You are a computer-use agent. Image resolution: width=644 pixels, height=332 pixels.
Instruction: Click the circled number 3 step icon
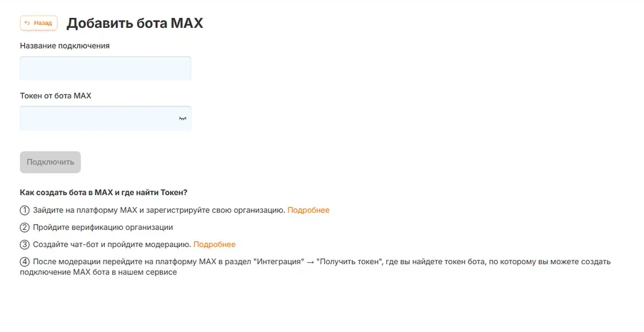point(25,244)
